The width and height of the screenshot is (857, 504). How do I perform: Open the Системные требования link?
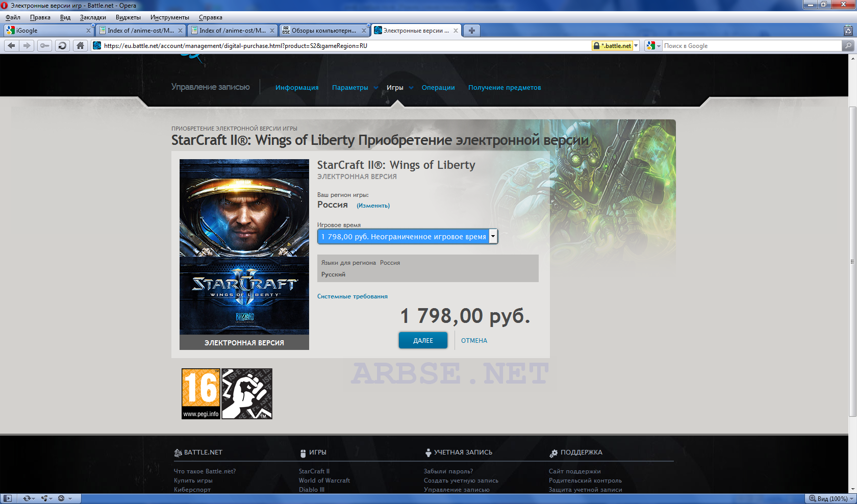click(x=352, y=296)
